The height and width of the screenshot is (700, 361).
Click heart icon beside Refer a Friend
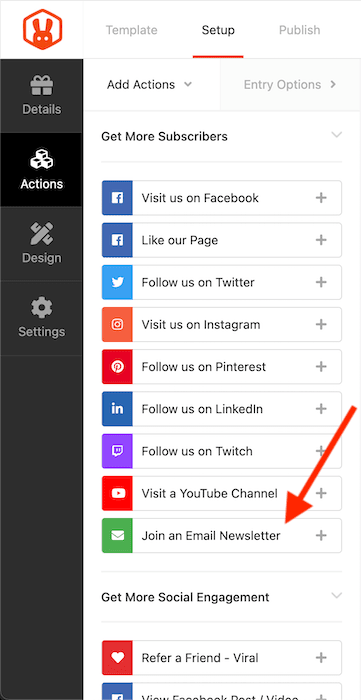[117, 658]
